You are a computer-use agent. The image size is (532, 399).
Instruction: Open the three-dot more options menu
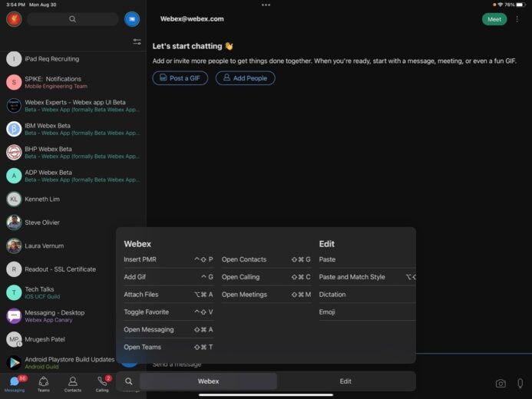pos(517,19)
